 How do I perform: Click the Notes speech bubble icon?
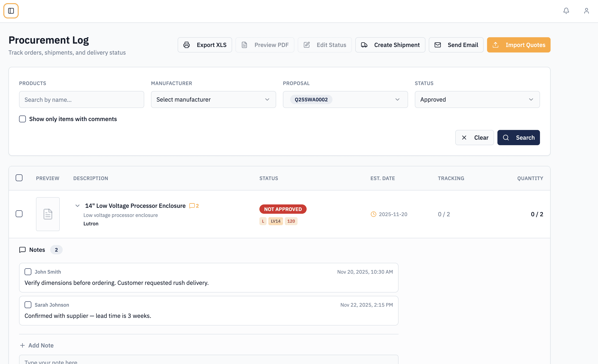tap(22, 250)
